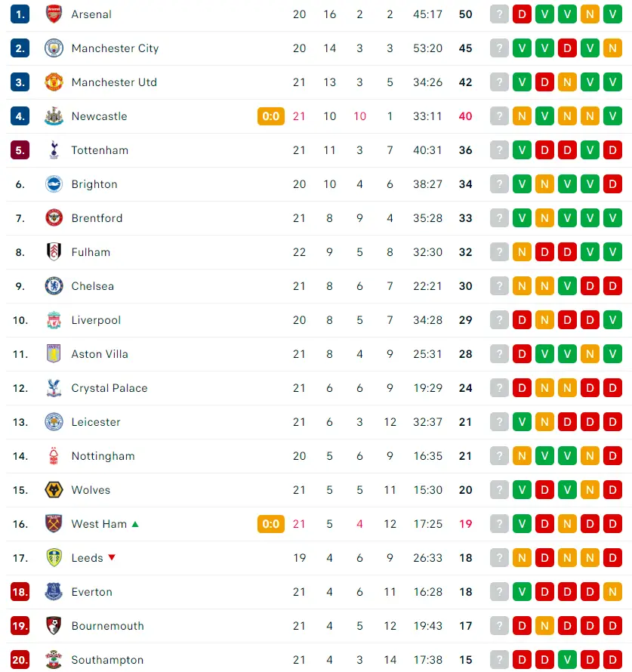Open the Crystal Palace team link
This screenshot has width=632, height=672.
pos(109,388)
